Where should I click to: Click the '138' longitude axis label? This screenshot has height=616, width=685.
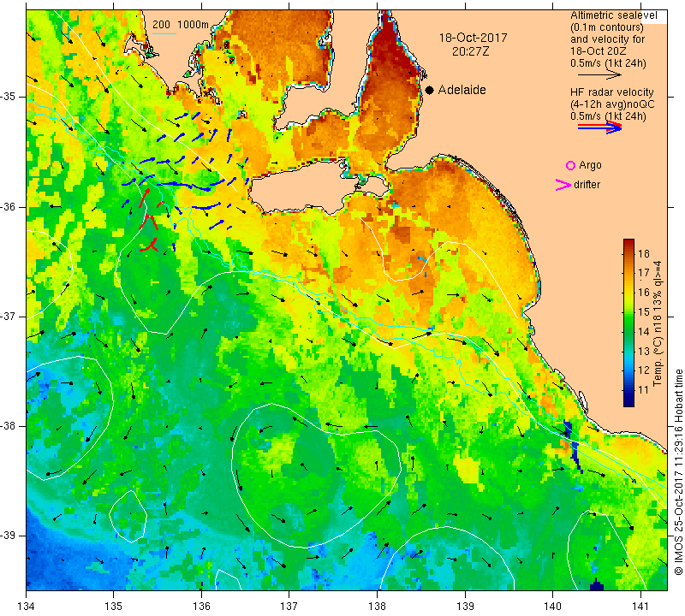pyautogui.click(x=377, y=607)
